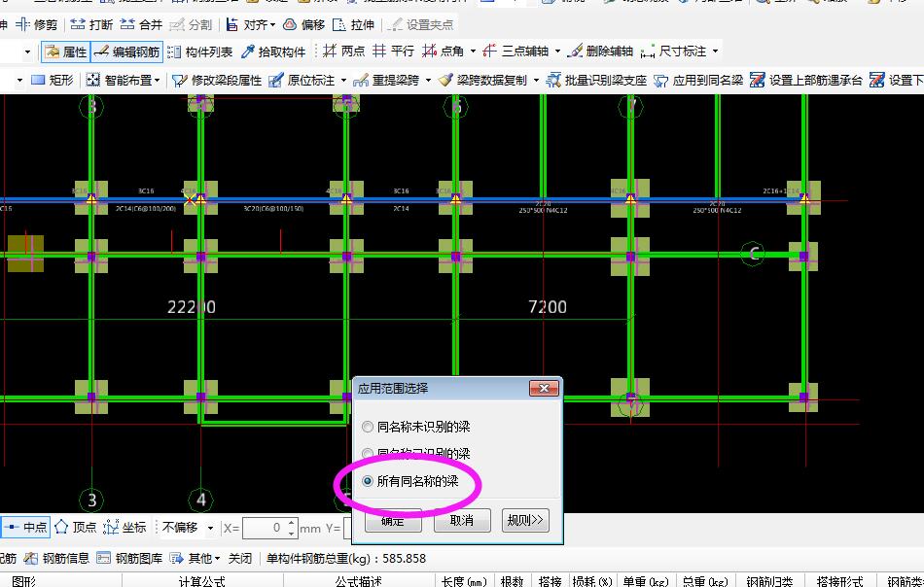
Task: Select the 修剪 trim tool
Action: [x=37, y=24]
